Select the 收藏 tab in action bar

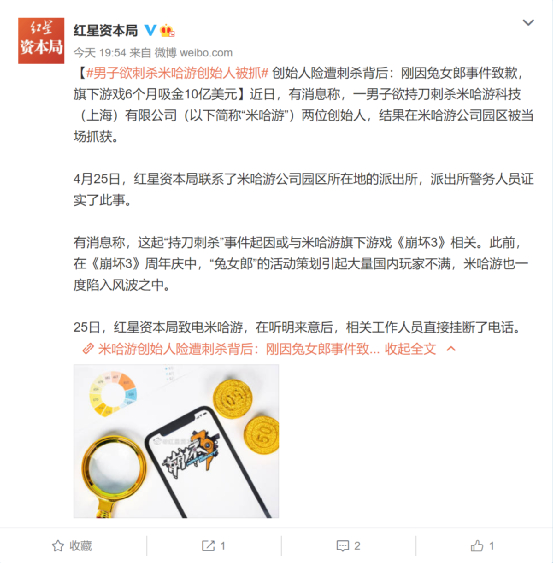(x=73, y=546)
